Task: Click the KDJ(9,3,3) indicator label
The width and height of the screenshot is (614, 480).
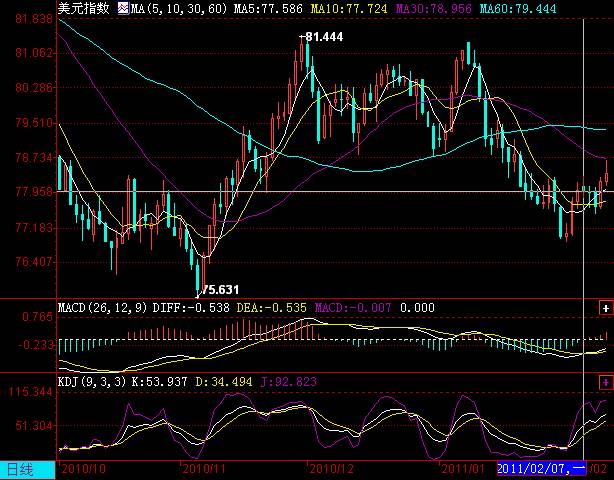Action: pos(92,382)
